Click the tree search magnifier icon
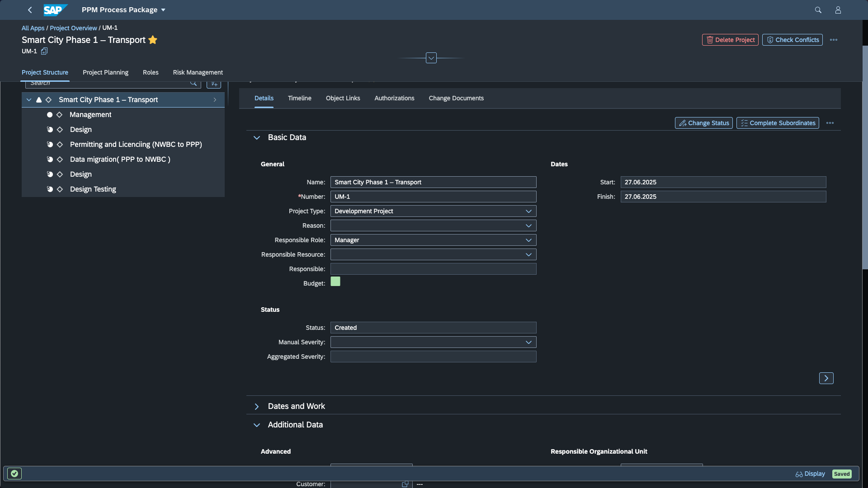 (x=193, y=83)
